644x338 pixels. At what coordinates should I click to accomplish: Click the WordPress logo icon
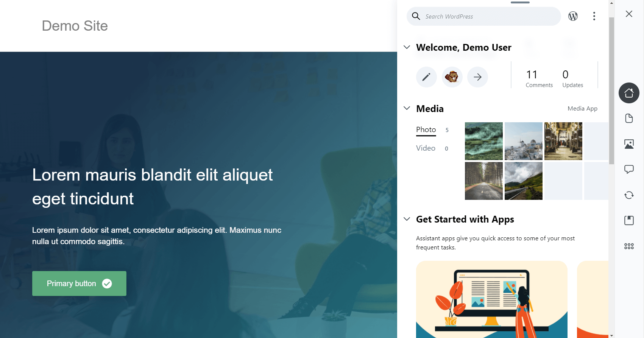[x=573, y=16]
